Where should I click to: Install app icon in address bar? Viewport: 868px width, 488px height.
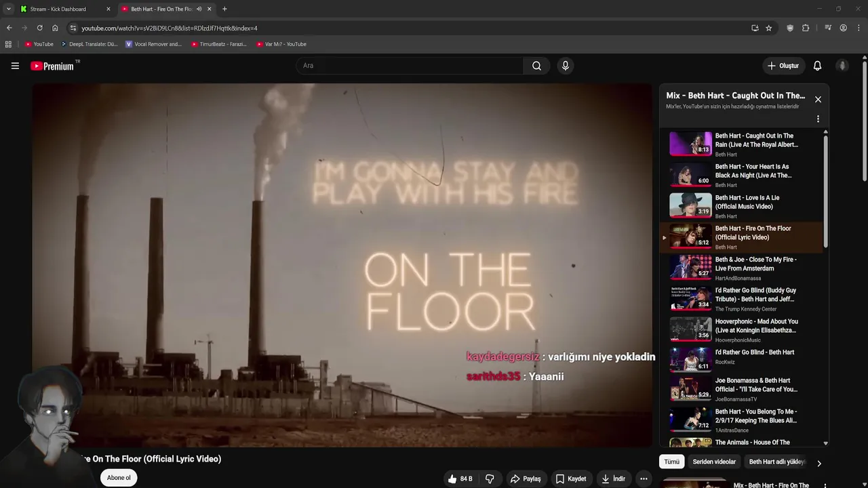(x=755, y=28)
